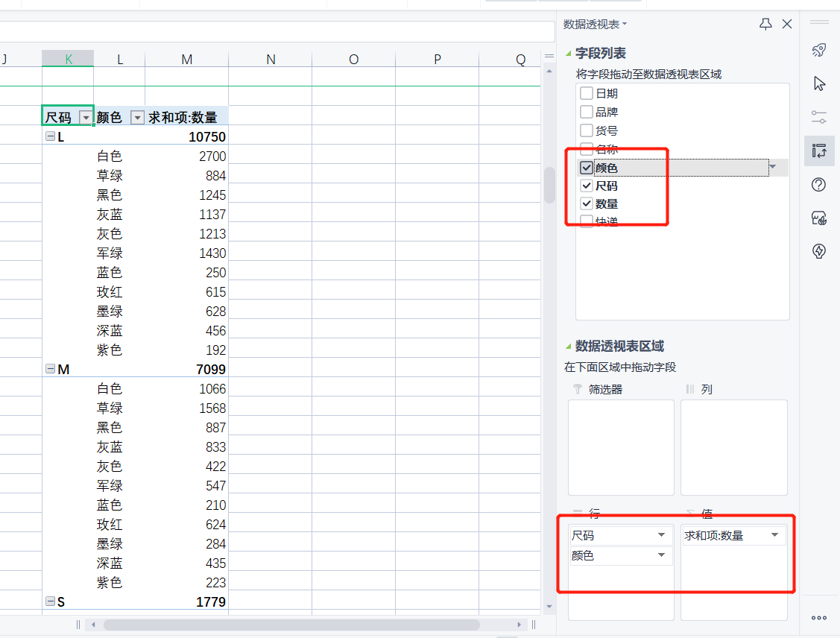Collapse the 字段列表 section
The width and height of the screenshot is (840, 638).
(x=569, y=54)
